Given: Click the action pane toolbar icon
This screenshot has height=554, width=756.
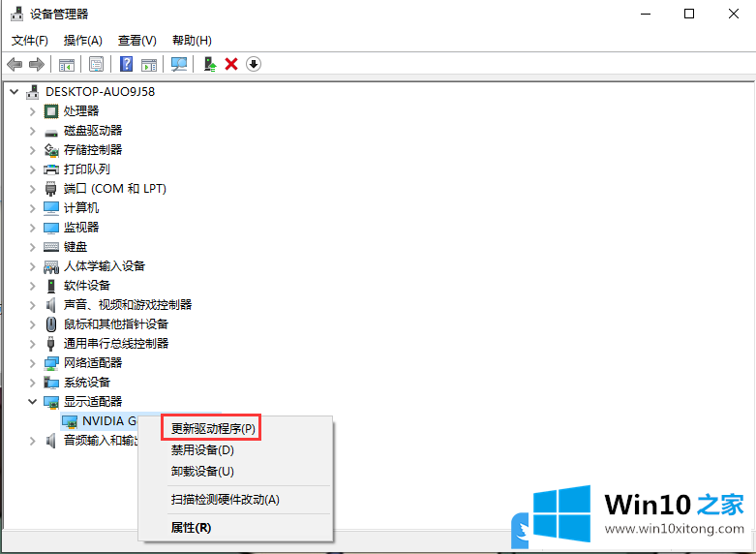Looking at the screenshot, I should [149, 64].
